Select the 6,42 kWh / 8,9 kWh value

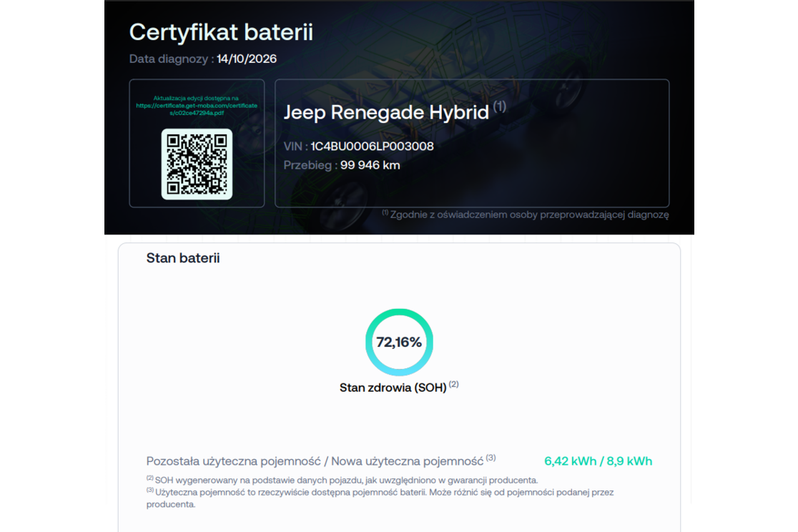598,461
